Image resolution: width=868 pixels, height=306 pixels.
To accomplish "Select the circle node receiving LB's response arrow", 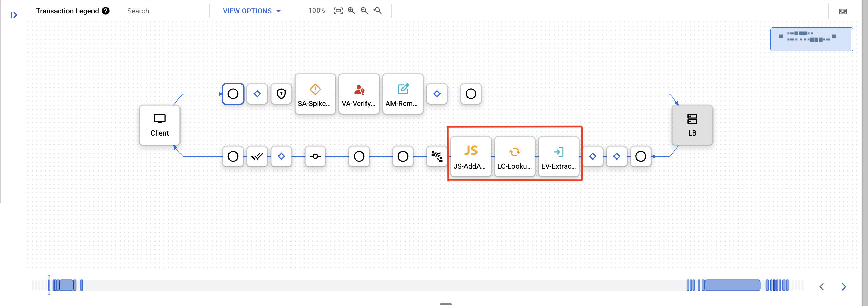I will pyautogui.click(x=641, y=156).
